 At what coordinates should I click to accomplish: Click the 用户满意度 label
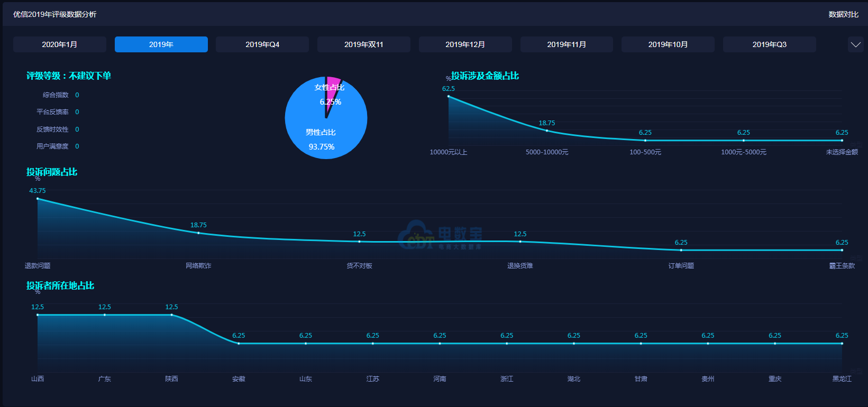coord(52,146)
